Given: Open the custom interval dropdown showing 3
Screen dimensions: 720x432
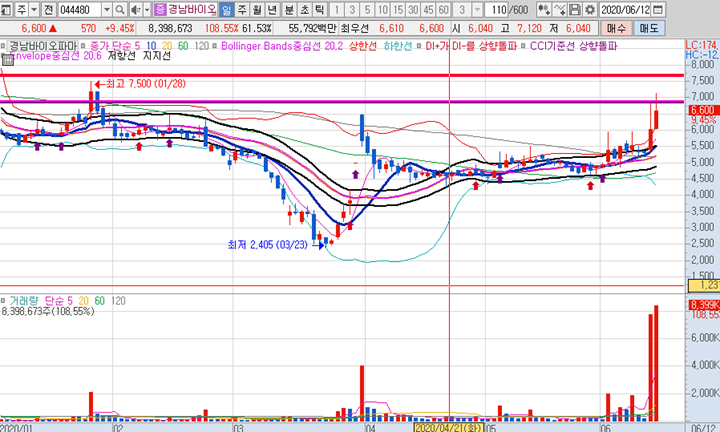Looking at the screenshot, I should click(478, 9).
